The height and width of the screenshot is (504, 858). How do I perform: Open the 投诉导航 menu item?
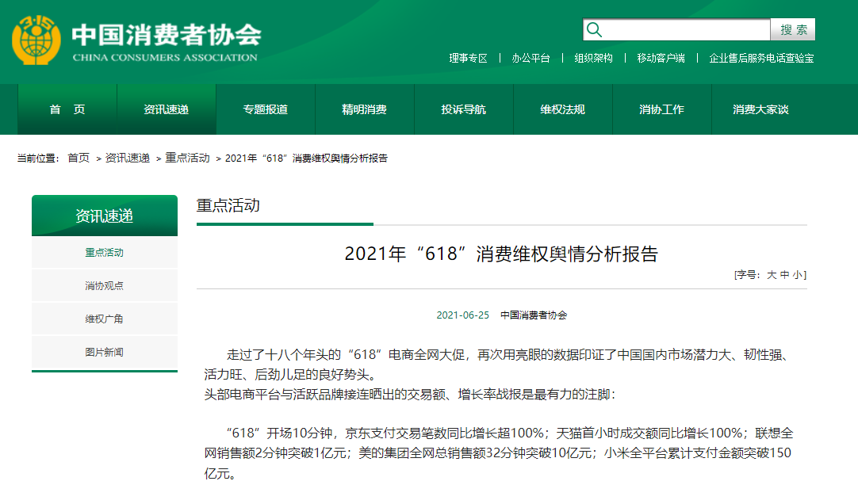(464, 109)
